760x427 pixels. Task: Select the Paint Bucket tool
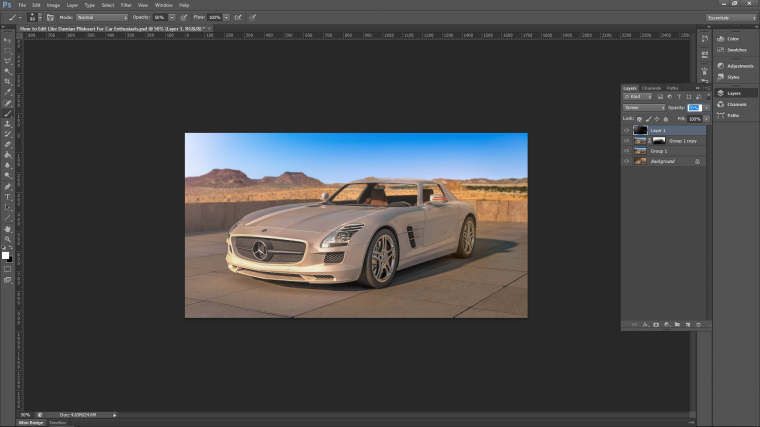7,155
